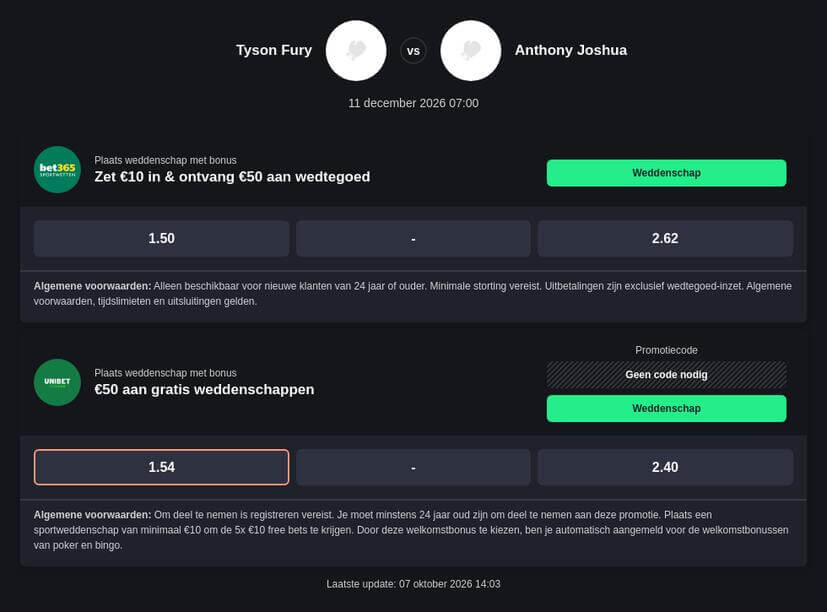Click the Unibet Algemene voorwaarden text

[411, 530]
